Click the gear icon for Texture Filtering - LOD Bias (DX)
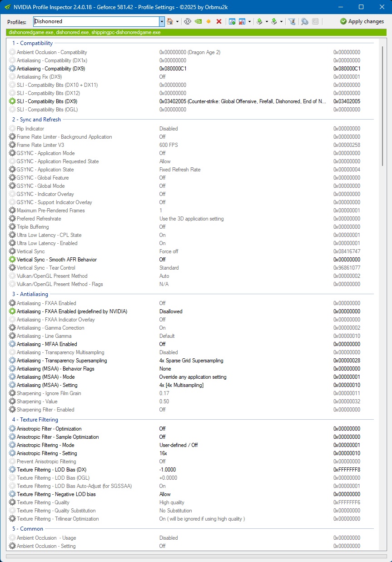Viewport: 392px width, 562px height. 12,470
